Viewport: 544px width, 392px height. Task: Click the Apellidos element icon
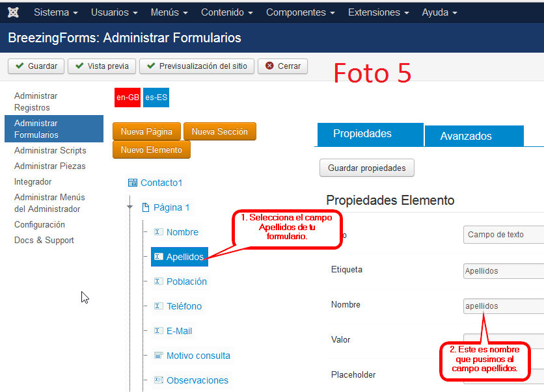(159, 257)
